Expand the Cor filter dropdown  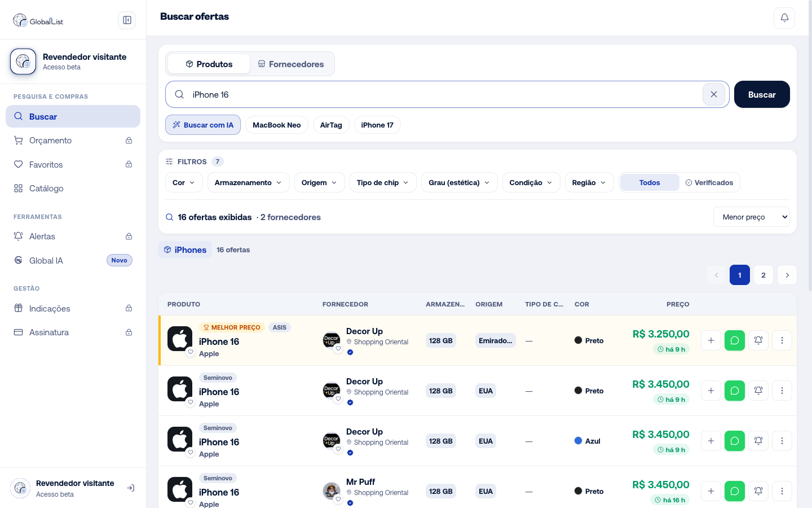coord(184,182)
